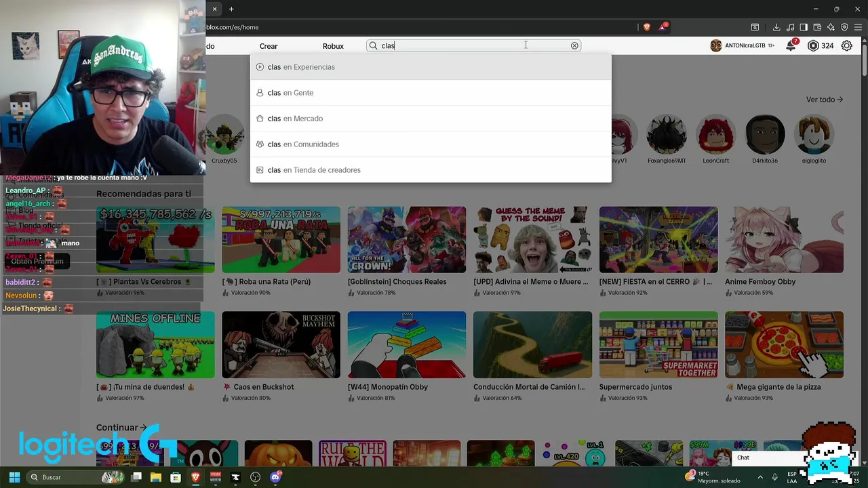The width and height of the screenshot is (868, 488).
Task: Select 'clas en Gente' suggestion
Action: click(x=431, y=93)
